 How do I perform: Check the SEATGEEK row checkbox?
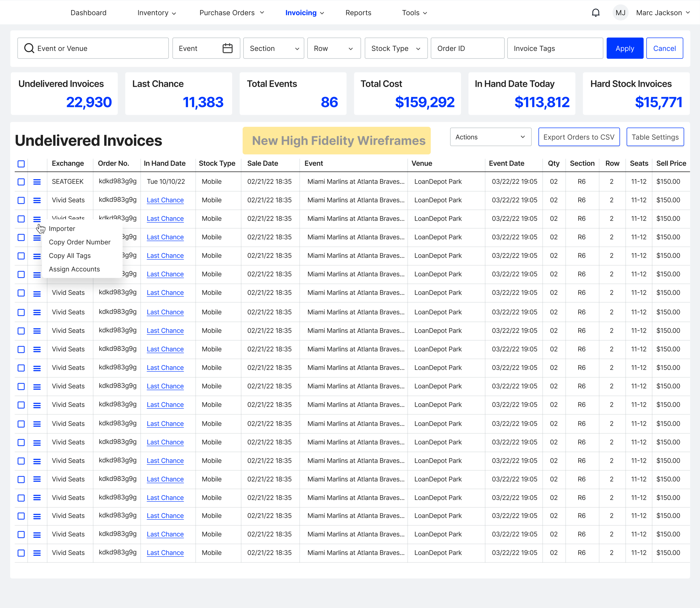tap(21, 182)
